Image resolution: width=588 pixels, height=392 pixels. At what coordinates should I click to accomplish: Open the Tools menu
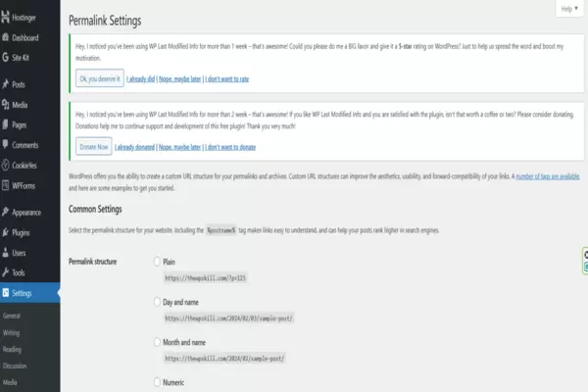pos(19,272)
